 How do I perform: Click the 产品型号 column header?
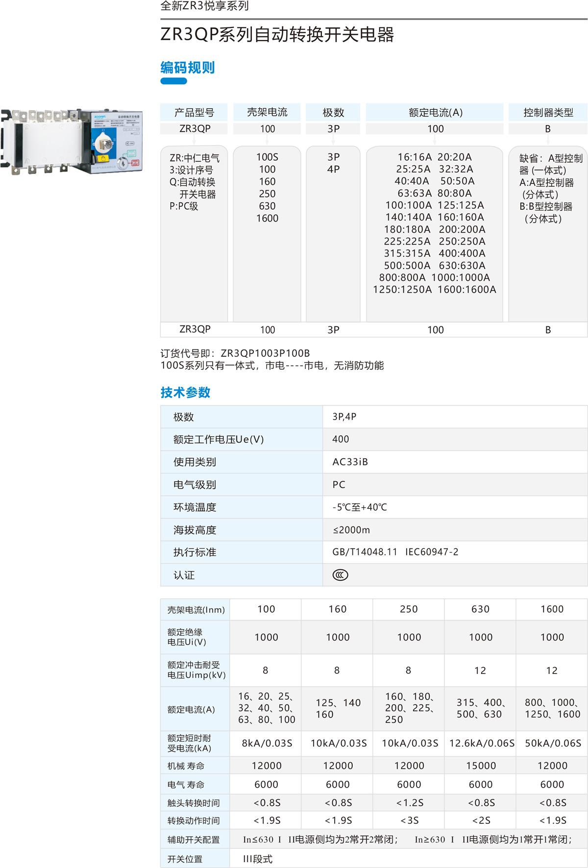(194, 112)
